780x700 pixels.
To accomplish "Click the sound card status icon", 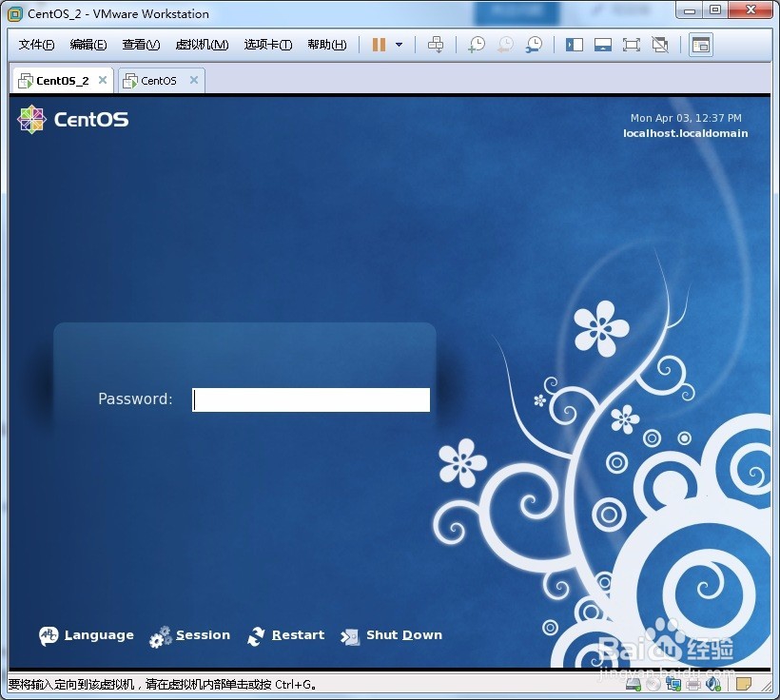I will pyautogui.click(x=713, y=685).
